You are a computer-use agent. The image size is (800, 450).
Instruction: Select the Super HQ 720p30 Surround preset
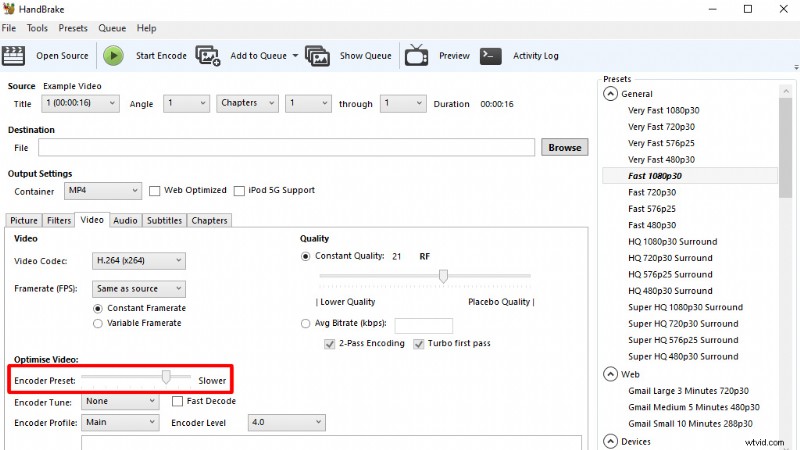click(x=683, y=323)
